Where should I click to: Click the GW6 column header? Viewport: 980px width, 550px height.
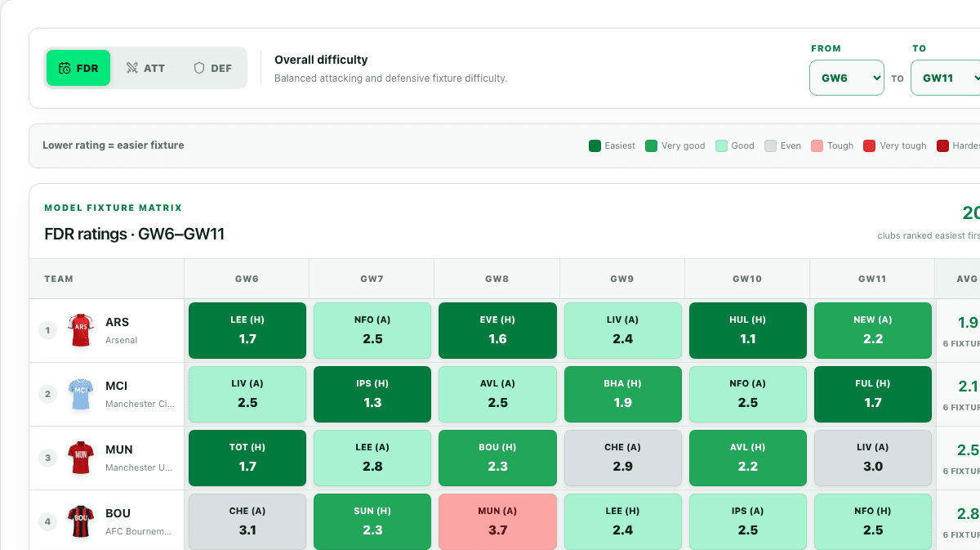pyautogui.click(x=247, y=279)
